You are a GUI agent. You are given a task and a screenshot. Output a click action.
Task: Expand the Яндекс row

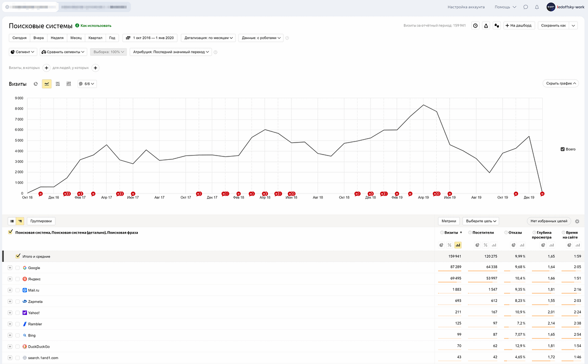[10, 279]
